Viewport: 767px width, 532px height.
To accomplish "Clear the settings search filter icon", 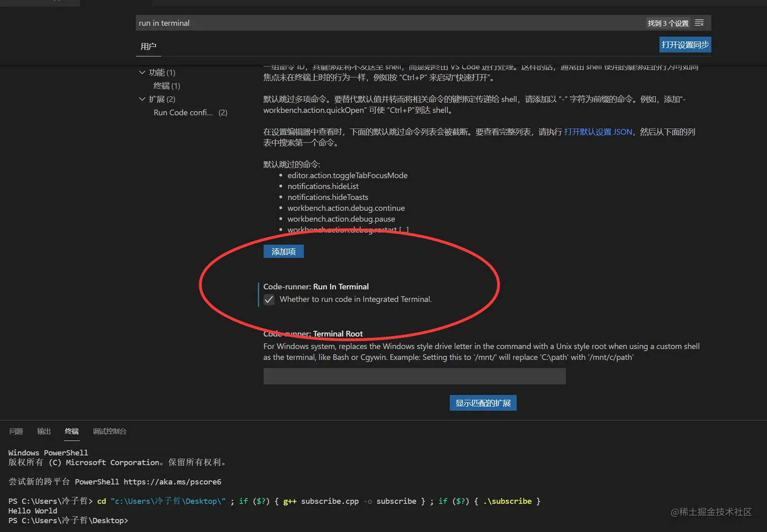I will pyautogui.click(x=699, y=23).
